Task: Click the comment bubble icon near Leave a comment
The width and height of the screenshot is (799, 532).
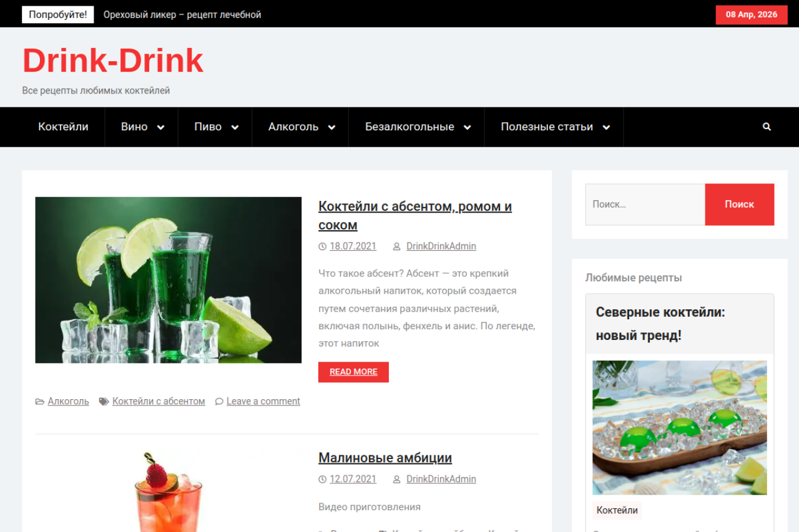Action: [219, 402]
